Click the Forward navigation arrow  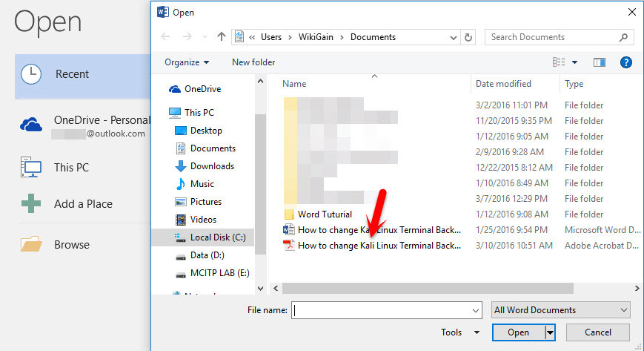point(187,36)
